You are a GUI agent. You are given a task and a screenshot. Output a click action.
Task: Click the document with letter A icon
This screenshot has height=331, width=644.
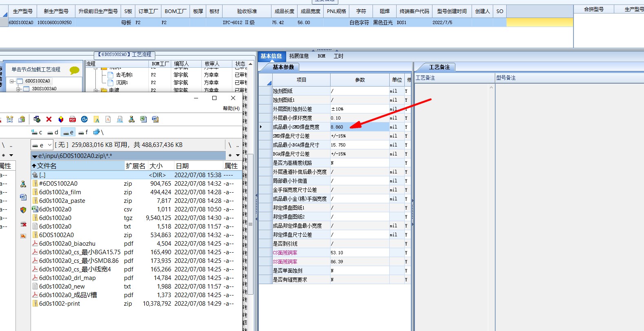108,119
